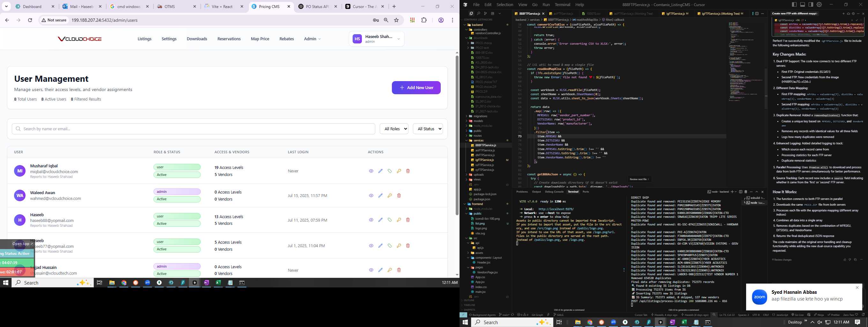Click Go Live in status bar
The image size is (868, 327).
[x=797, y=315]
